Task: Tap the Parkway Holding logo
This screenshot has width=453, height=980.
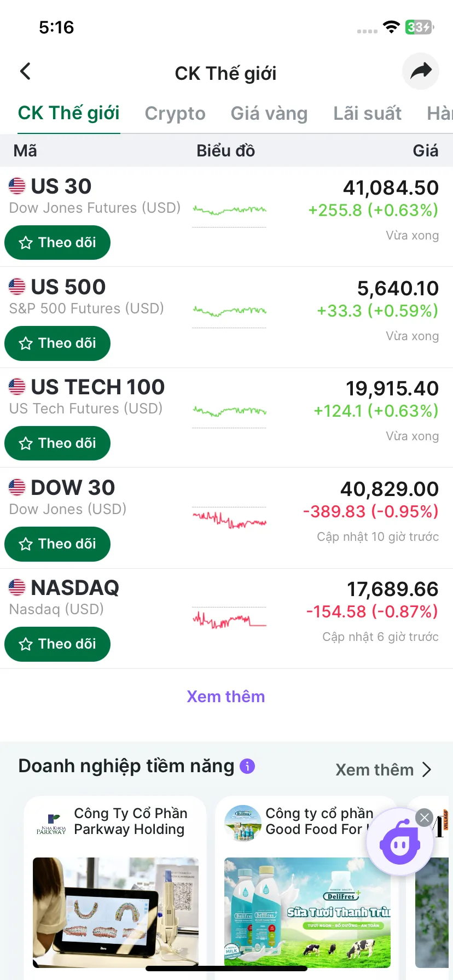Action: [51, 822]
